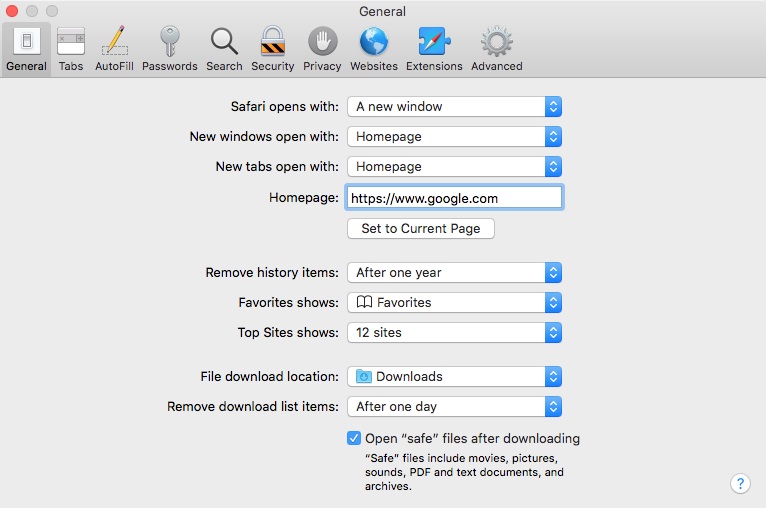The width and height of the screenshot is (766, 508).
Task: Open the Websites globe preferences pane
Action: 374,49
